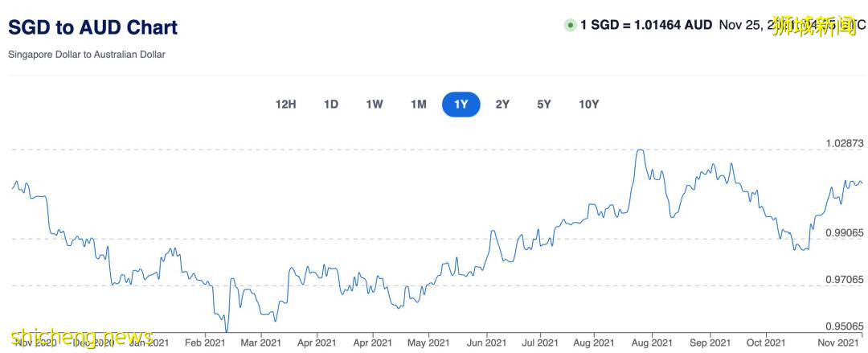This screenshot has width=868, height=353.
Task: Click the Jun 2021 x-axis marker
Action: (485, 343)
